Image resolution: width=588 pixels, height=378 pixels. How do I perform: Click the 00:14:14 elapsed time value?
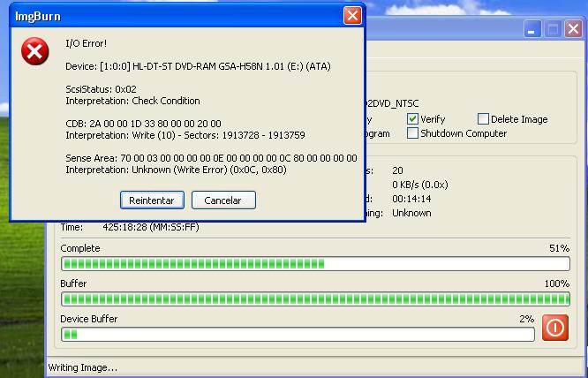[x=411, y=199]
